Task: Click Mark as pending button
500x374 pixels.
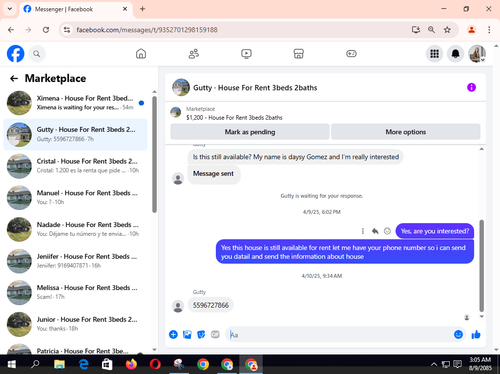Action: (250, 132)
